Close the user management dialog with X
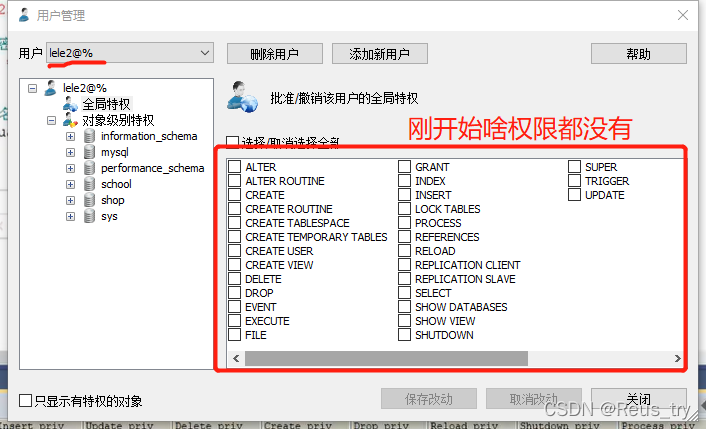The image size is (706, 429). [683, 15]
